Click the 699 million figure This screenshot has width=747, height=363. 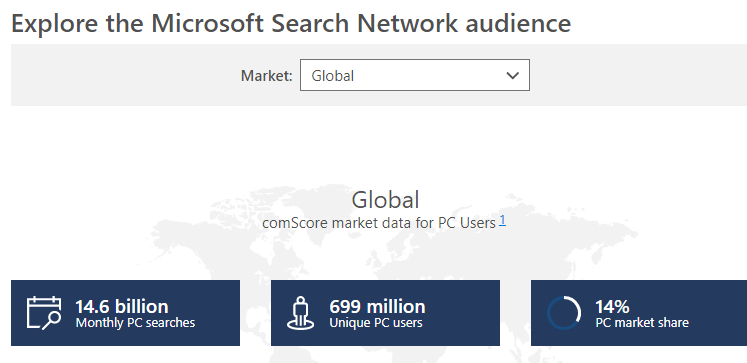[x=377, y=306]
